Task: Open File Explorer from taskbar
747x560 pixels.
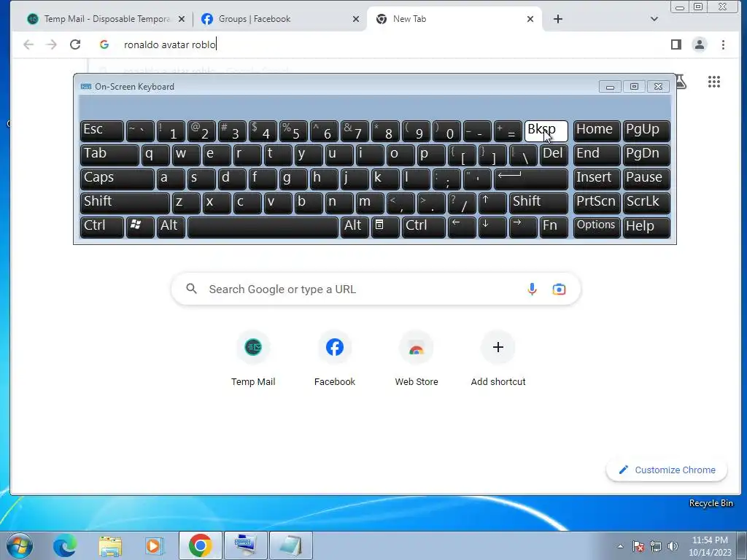Action: pos(110,545)
